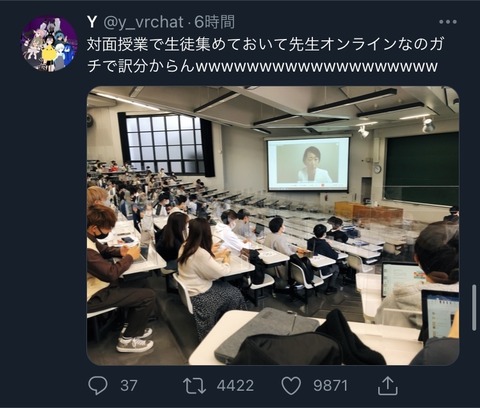Click the large window in the photo
The image size is (480, 408).
(164, 144)
